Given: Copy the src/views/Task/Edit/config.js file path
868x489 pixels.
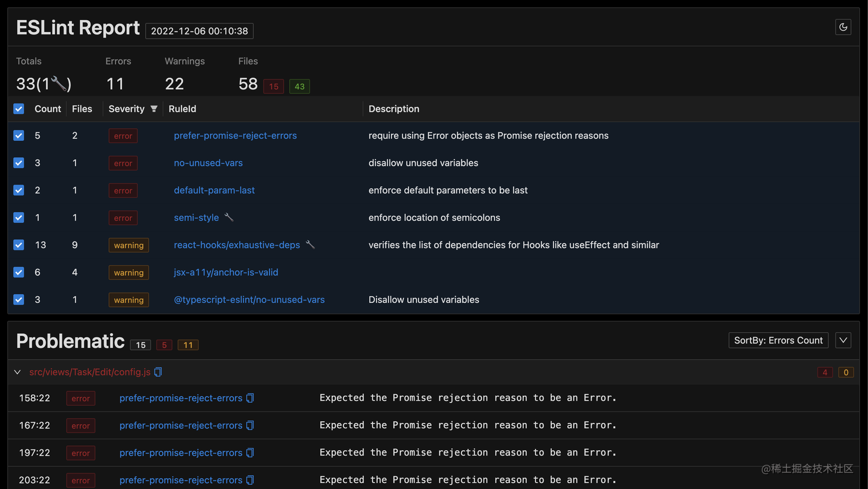Looking at the screenshot, I should click(157, 372).
